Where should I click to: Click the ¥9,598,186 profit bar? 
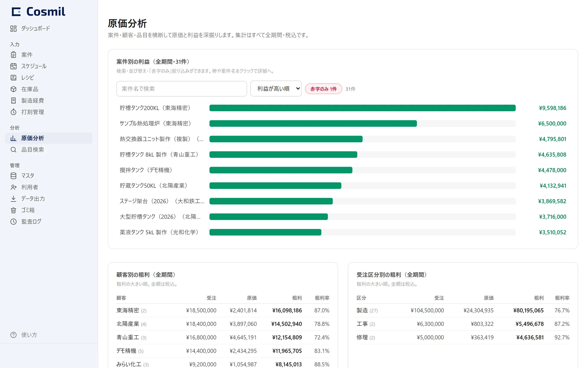(363, 108)
